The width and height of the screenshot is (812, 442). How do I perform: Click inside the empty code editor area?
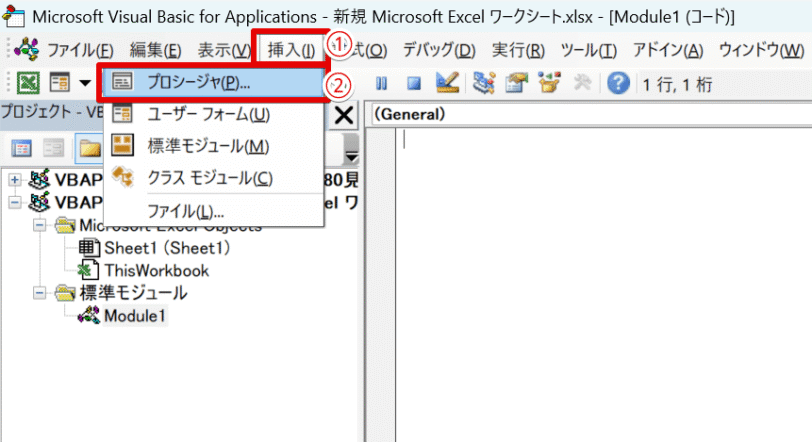click(590, 280)
